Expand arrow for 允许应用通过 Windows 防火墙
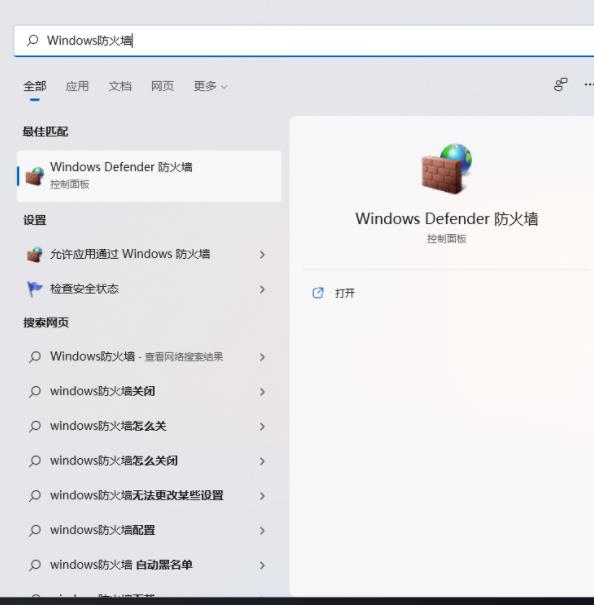 (x=262, y=254)
